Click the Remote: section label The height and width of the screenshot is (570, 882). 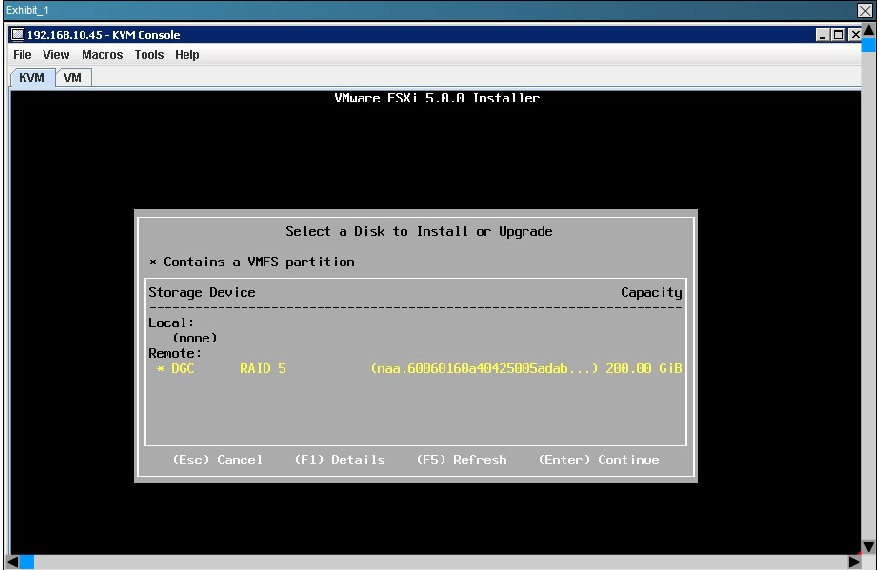tap(175, 353)
